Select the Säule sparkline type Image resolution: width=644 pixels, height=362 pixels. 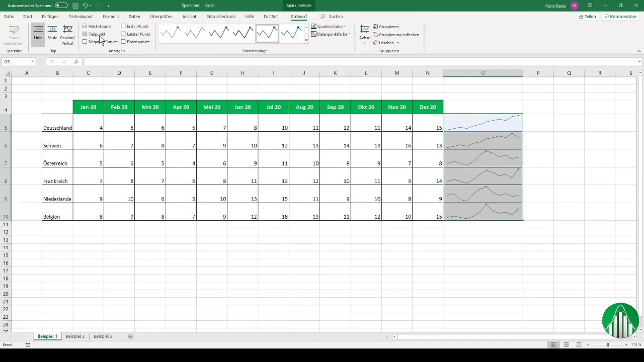52,34
